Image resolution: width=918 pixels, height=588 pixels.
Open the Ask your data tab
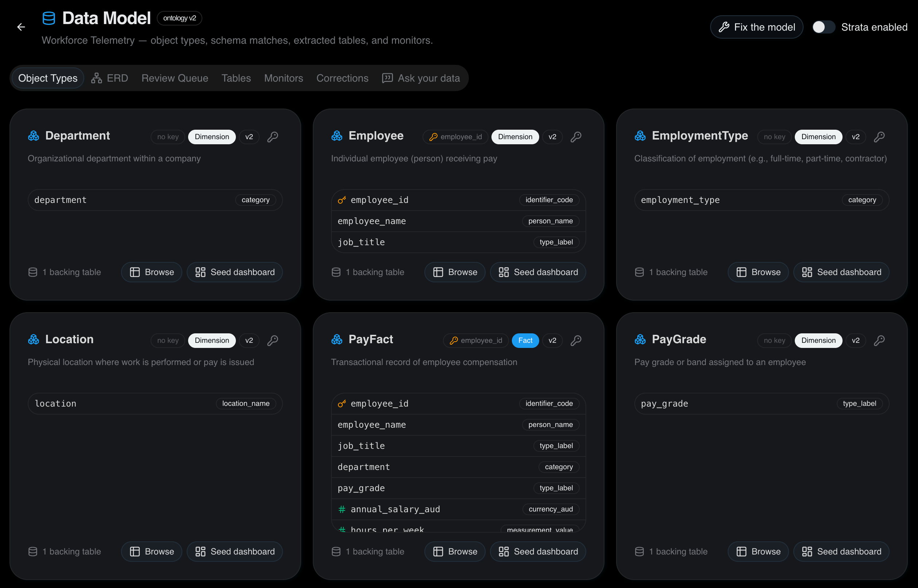(x=421, y=78)
